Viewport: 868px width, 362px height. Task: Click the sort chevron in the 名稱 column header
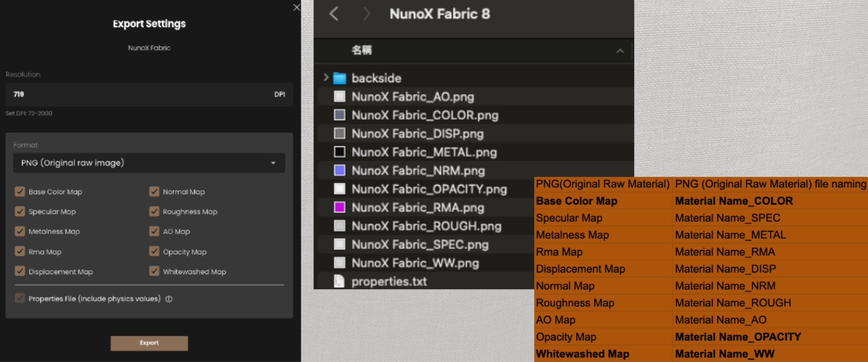pos(620,51)
